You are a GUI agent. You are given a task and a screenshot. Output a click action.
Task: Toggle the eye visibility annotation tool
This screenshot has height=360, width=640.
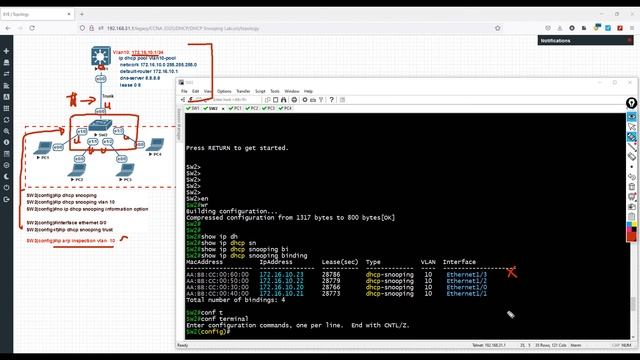click(x=631, y=116)
